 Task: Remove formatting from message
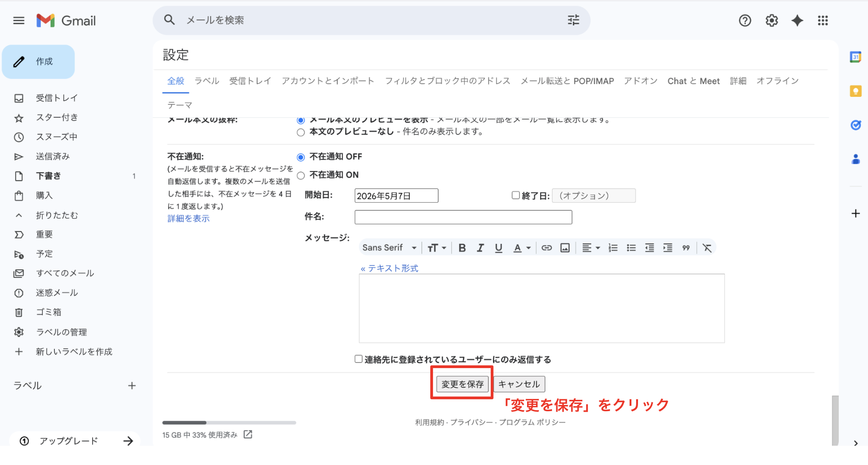click(707, 248)
